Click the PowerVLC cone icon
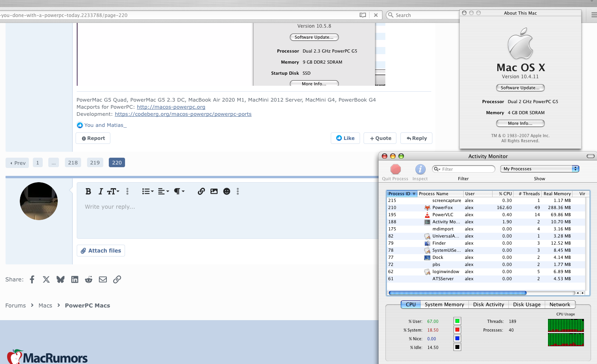The height and width of the screenshot is (364, 597). [x=427, y=215]
